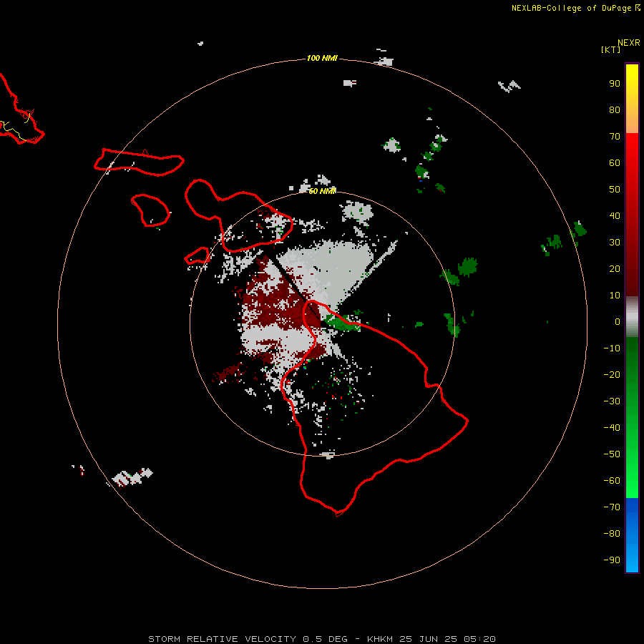Click the KHKM station identifier in the caption
Viewport: 644px width, 644px height.
coord(381,639)
